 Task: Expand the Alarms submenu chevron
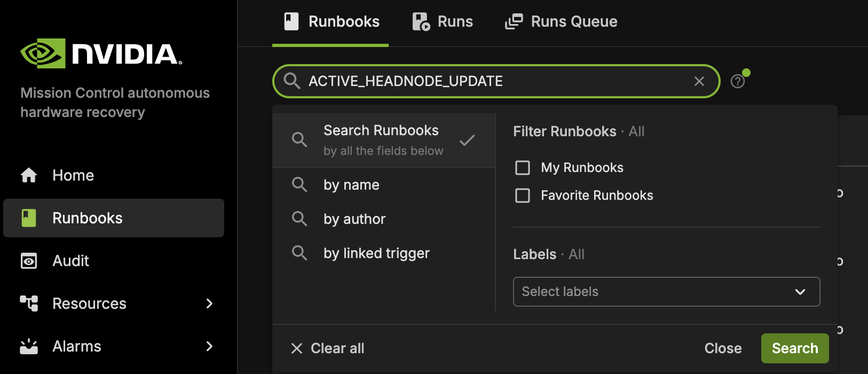pyautogui.click(x=209, y=346)
